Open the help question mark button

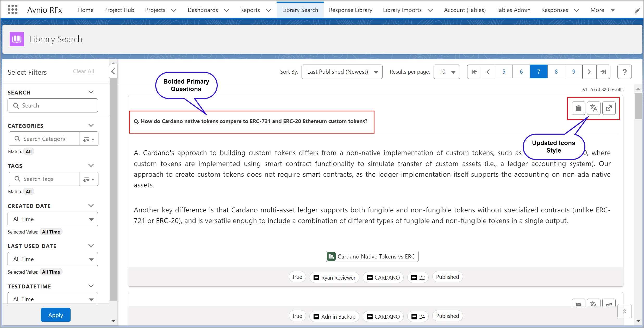[x=624, y=72]
